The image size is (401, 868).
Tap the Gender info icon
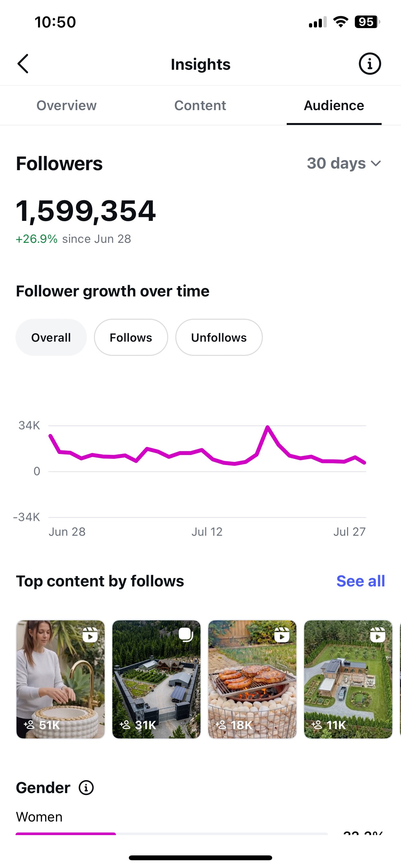pyautogui.click(x=86, y=788)
